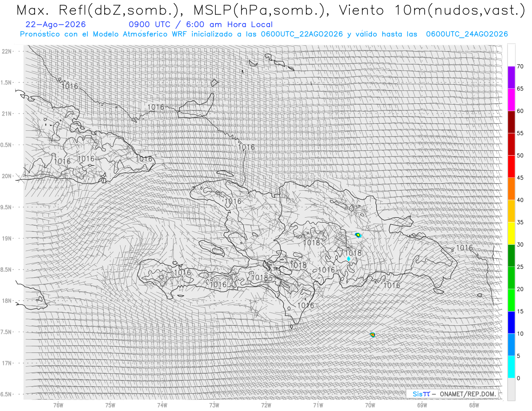Click the small cyan reflectivity spot above an 1018 label
Viewport: 532px width, 411px height.
pos(349,258)
